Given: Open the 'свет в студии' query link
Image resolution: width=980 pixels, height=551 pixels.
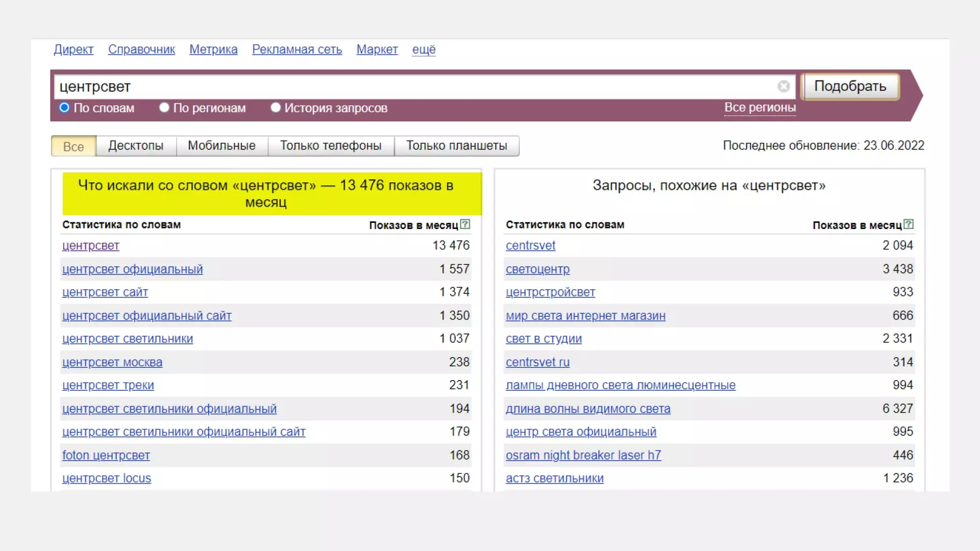Looking at the screenshot, I should pos(544,339).
